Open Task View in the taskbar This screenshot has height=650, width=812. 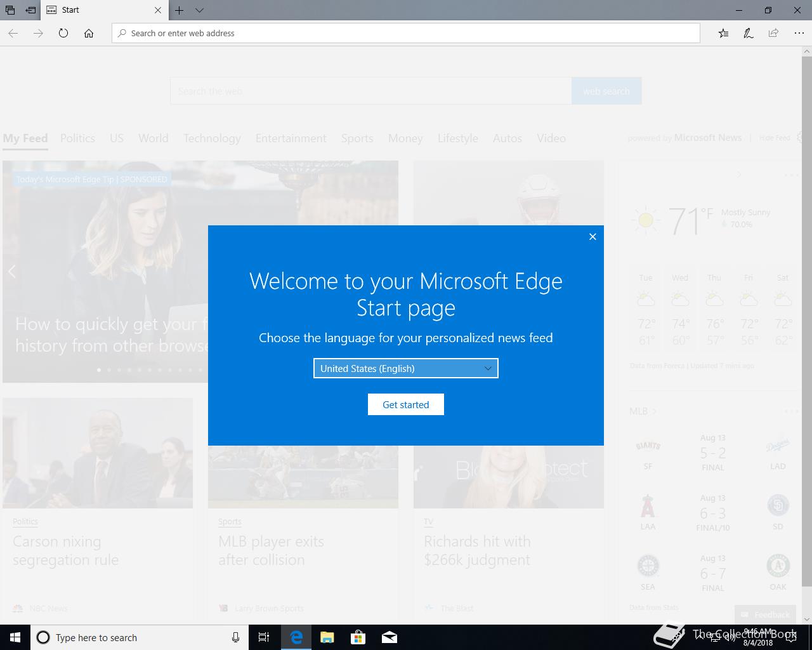coord(264,637)
